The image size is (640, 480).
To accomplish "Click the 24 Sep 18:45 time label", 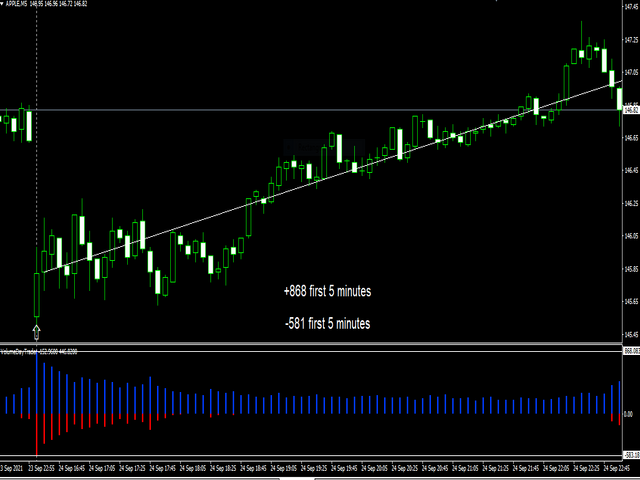I will 253,468.
